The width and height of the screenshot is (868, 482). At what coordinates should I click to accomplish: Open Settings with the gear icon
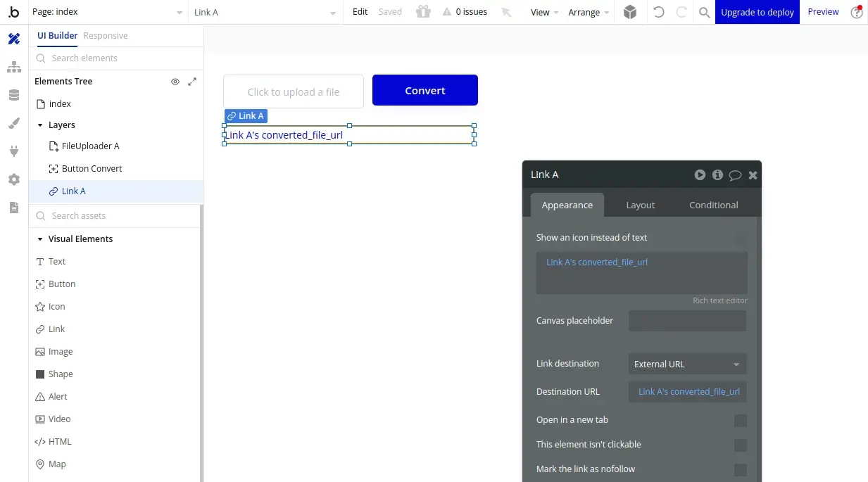click(x=13, y=179)
